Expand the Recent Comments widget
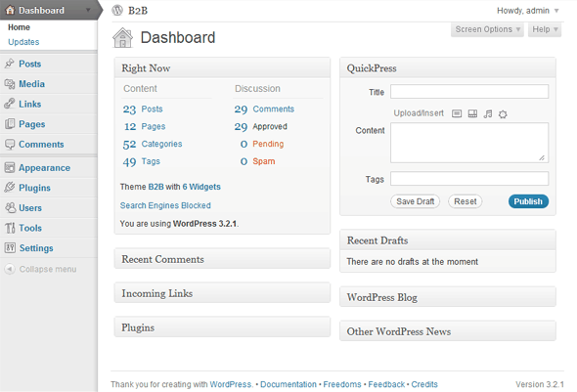The height and width of the screenshot is (392, 577). click(x=222, y=259)
